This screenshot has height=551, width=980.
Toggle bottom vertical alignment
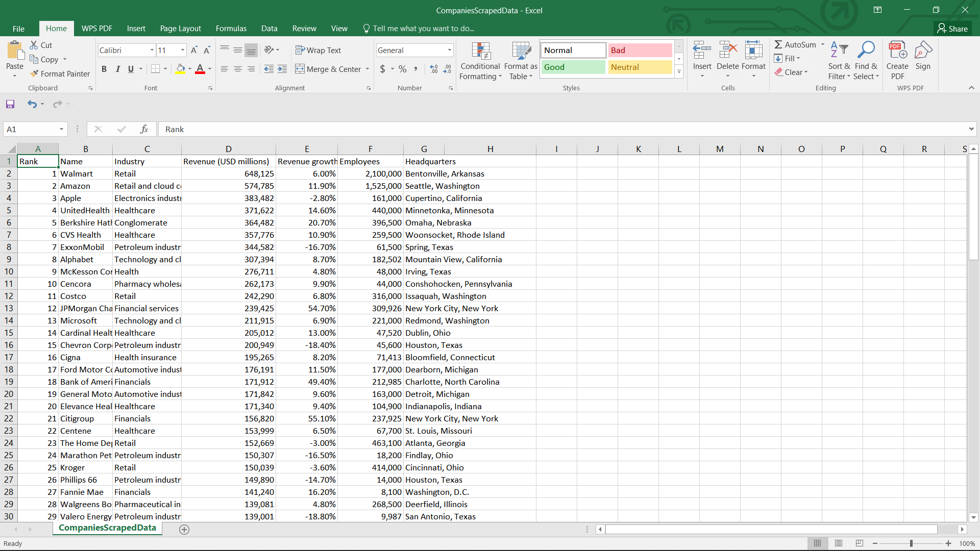pyautogui.click(x=251, y=50)
